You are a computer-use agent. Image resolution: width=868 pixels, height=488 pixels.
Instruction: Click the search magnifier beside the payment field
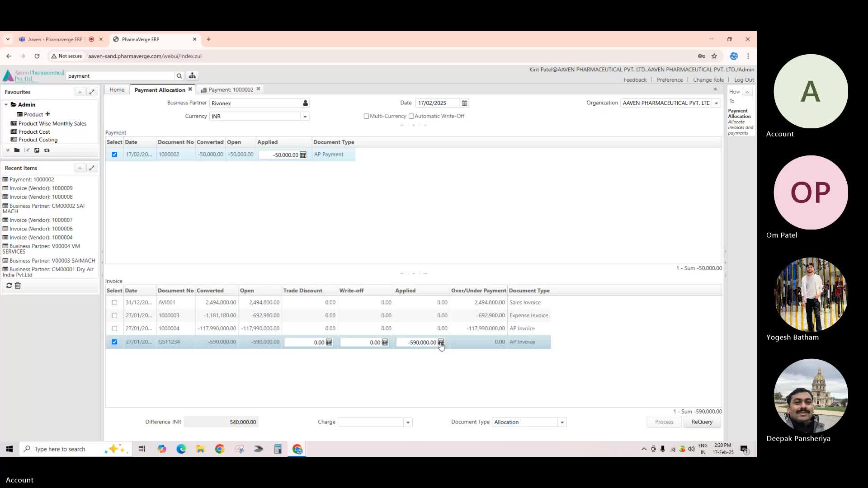coord(179,76)
